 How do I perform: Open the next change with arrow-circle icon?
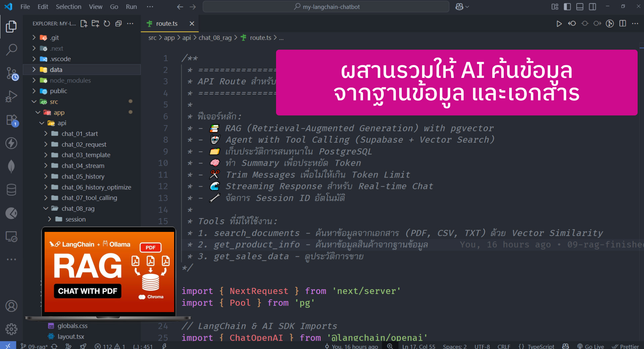(597, 23)
